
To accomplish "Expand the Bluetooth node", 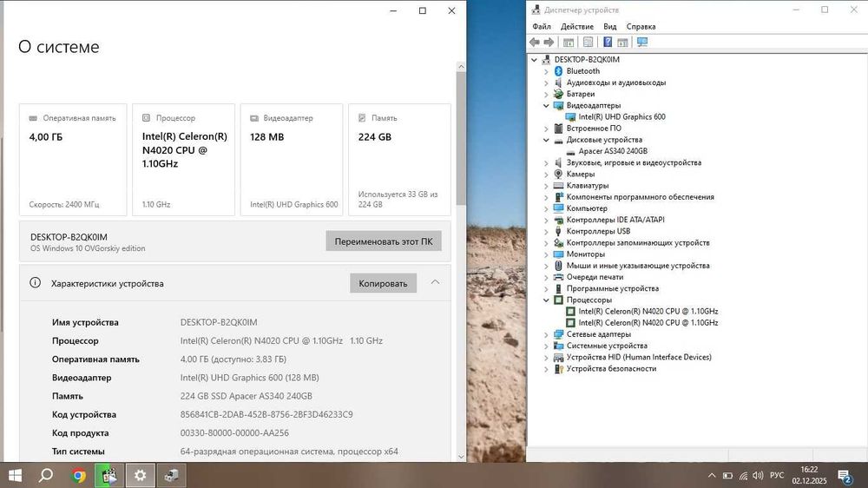I will [546, 71].
